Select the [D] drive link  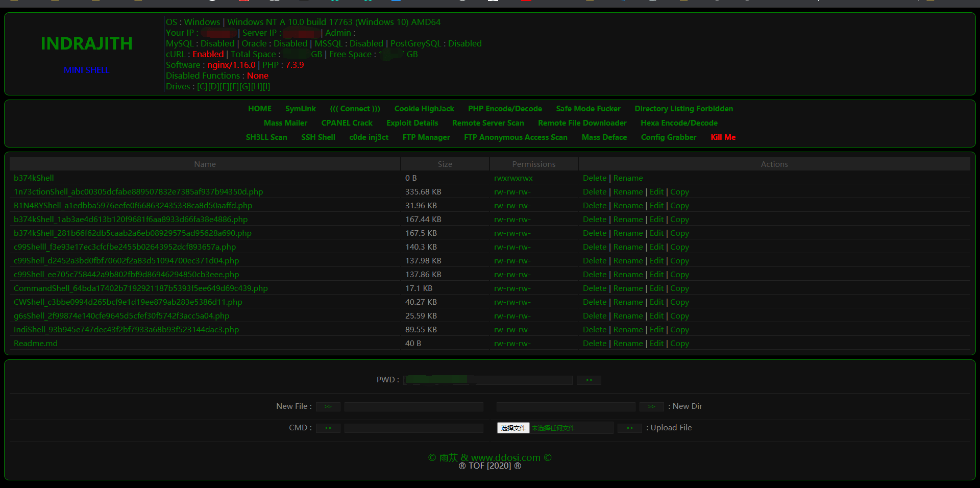[x=213, y=87]
